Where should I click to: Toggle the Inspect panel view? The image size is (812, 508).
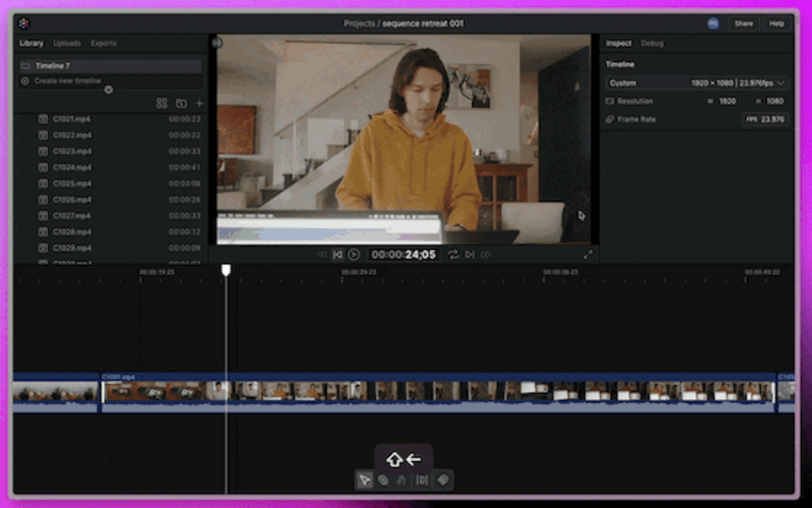(620, 42)
